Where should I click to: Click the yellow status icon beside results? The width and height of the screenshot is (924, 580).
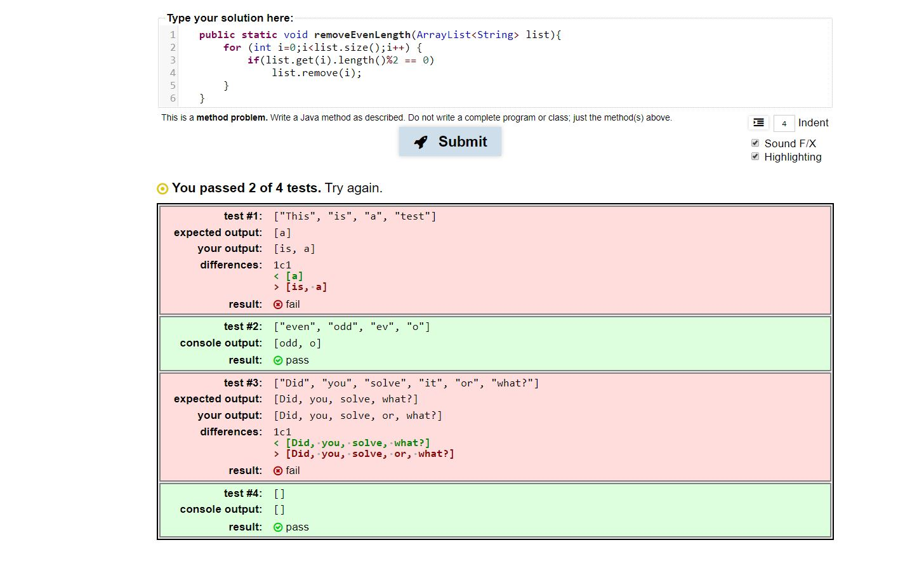point(162,188)
